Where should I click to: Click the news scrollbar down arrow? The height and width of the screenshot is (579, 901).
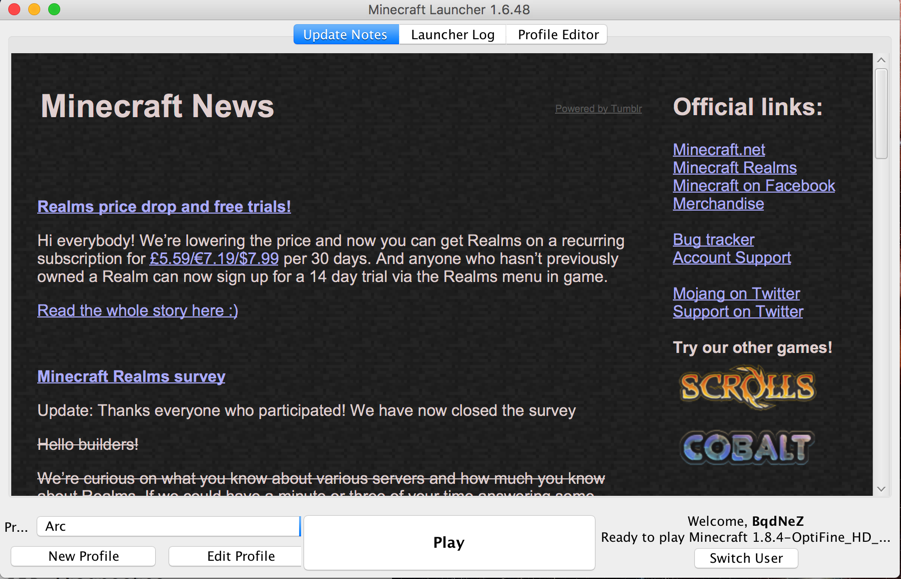pyautogui.click(x=881, y=489)
